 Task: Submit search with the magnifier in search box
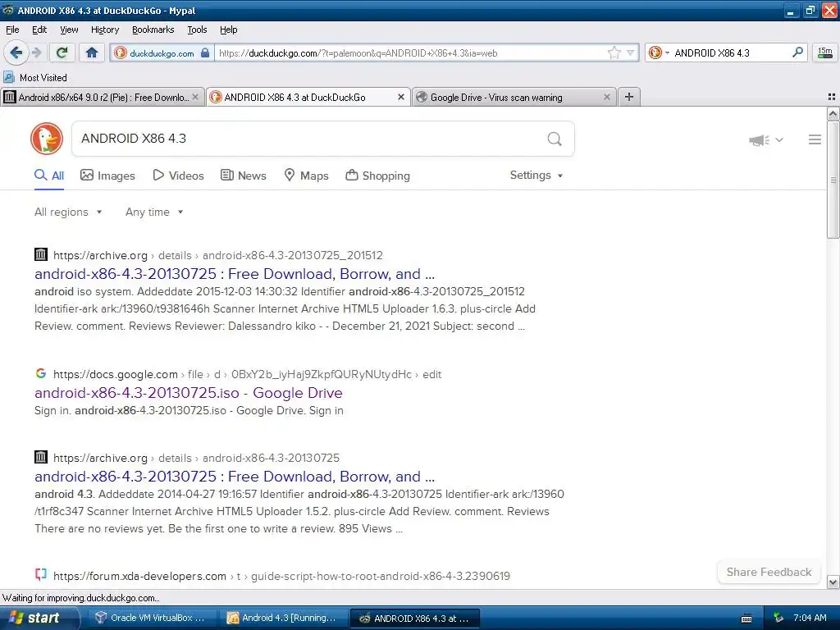[x=555, y=139]
